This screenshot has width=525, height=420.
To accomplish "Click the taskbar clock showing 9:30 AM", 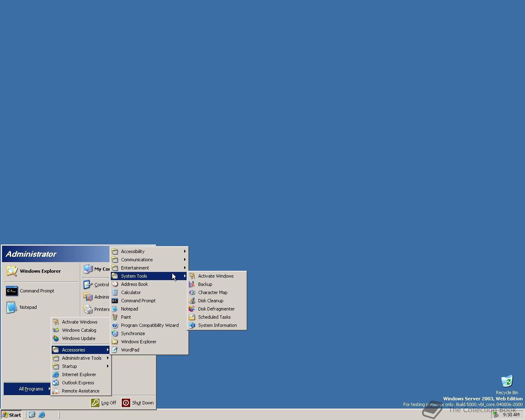I will [511, 415].
